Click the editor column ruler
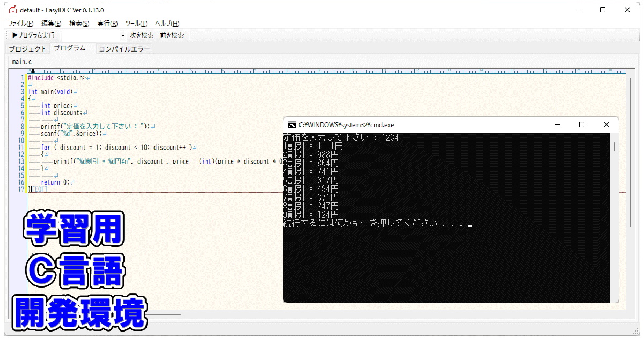The width and height of the screenshot is (644, 338). click(x=326, y=71)
